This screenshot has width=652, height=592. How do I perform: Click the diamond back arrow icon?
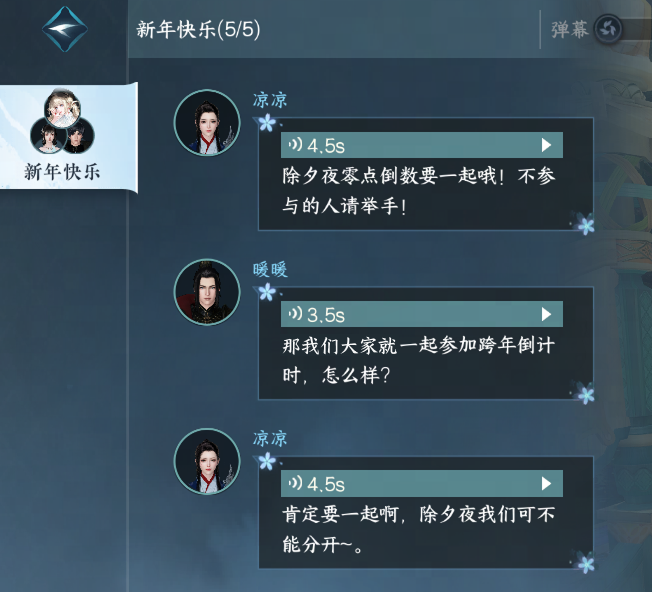[x=65, y=29]
